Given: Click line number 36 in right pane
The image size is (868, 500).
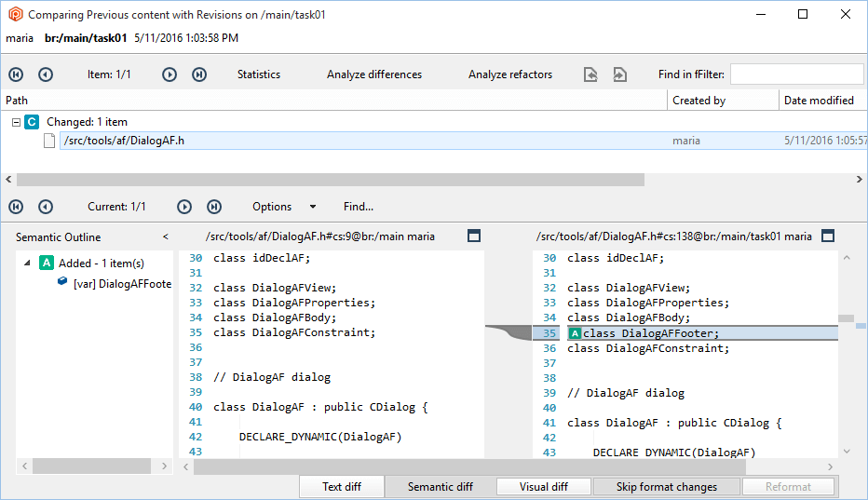Looking at the screenshot, I should [549, 348].
